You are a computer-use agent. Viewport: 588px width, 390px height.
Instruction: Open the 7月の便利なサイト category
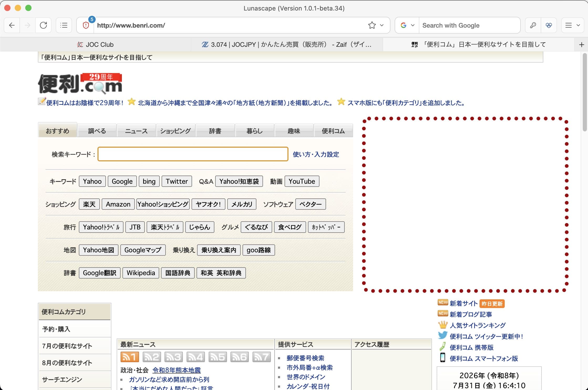75,346
